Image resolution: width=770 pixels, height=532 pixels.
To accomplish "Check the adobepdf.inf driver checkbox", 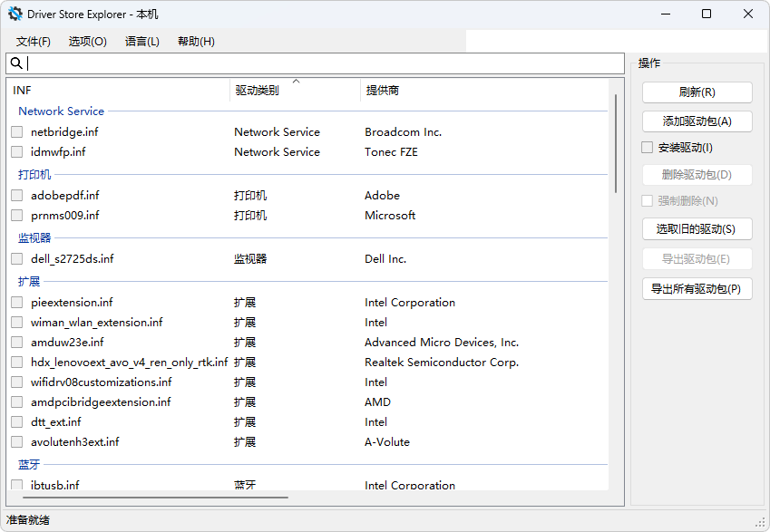I will point(17,196).
